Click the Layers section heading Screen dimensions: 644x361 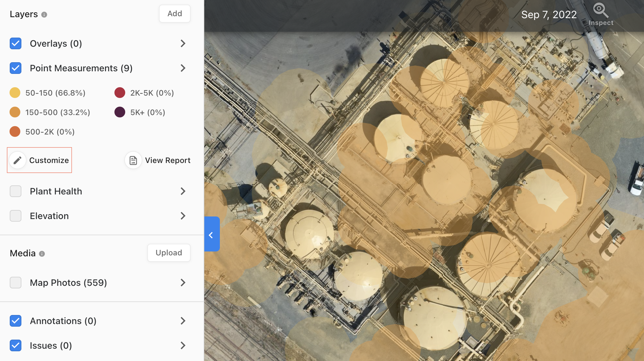click(24, 14)
